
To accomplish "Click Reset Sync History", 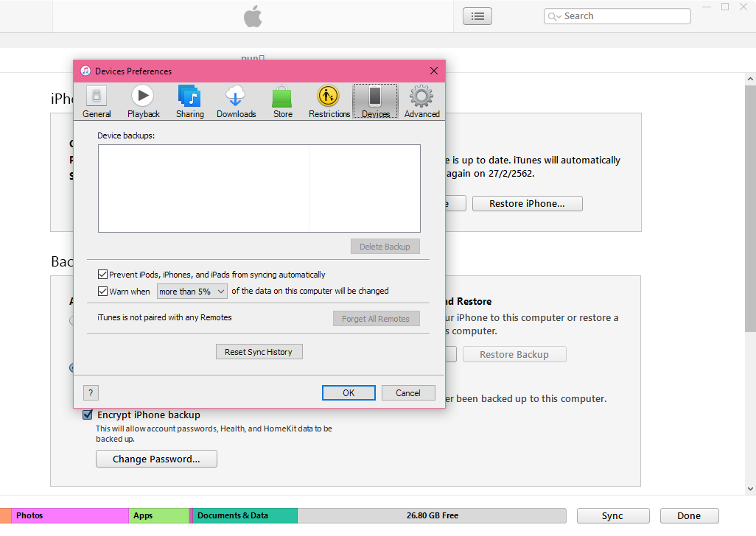I will click(259, 352).
